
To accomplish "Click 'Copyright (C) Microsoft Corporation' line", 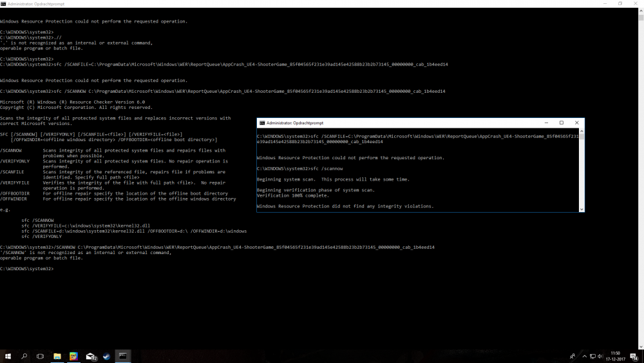I will point(76,107).
